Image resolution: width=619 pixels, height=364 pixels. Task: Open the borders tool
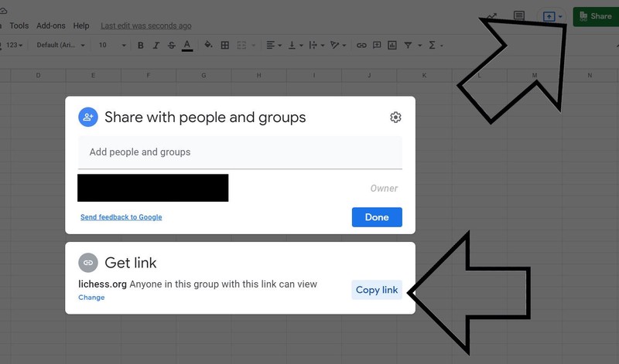point(225,46)
